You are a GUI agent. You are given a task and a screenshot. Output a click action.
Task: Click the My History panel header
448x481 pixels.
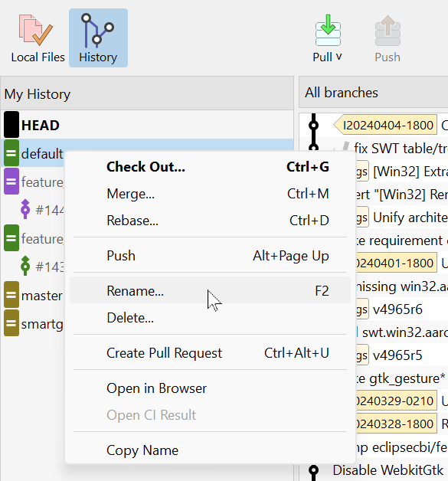(x=147, y=93)
